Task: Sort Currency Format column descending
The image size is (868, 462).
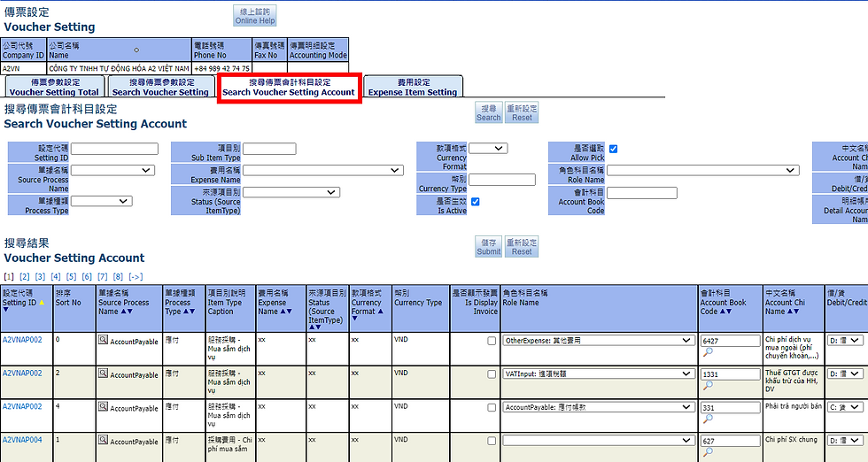Action: tap(354, 319)
